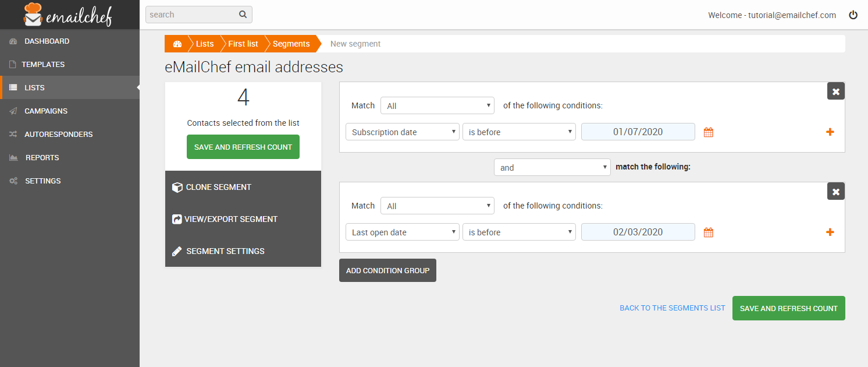Click Add Condition Group button
Image resolution: width=868 pixels, height=367 pixels.
(x=387, y=270)
